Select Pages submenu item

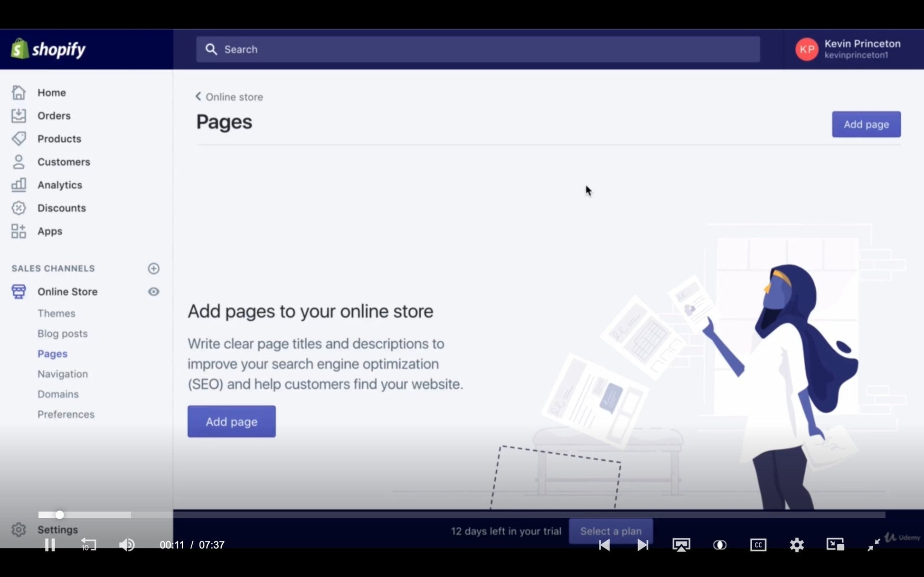(52, 354)
